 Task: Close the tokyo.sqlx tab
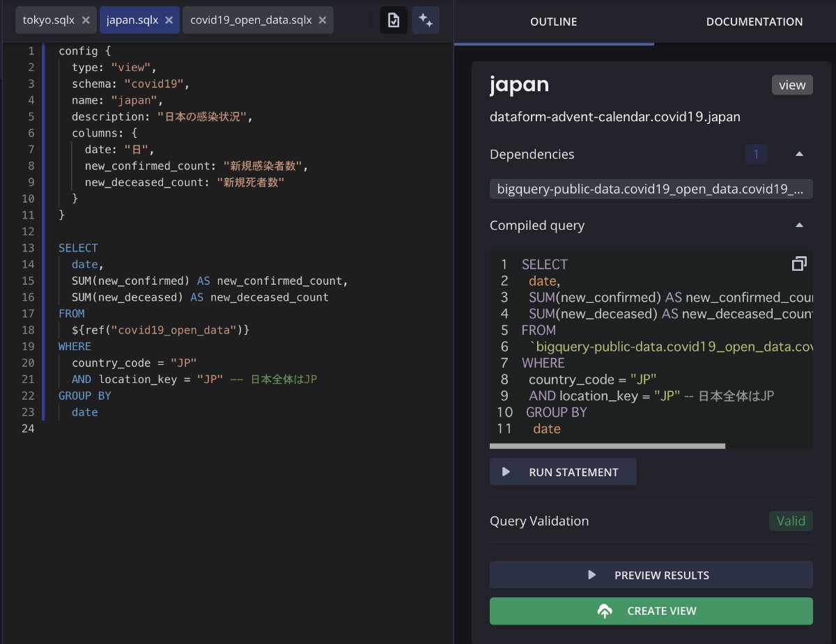86,20
